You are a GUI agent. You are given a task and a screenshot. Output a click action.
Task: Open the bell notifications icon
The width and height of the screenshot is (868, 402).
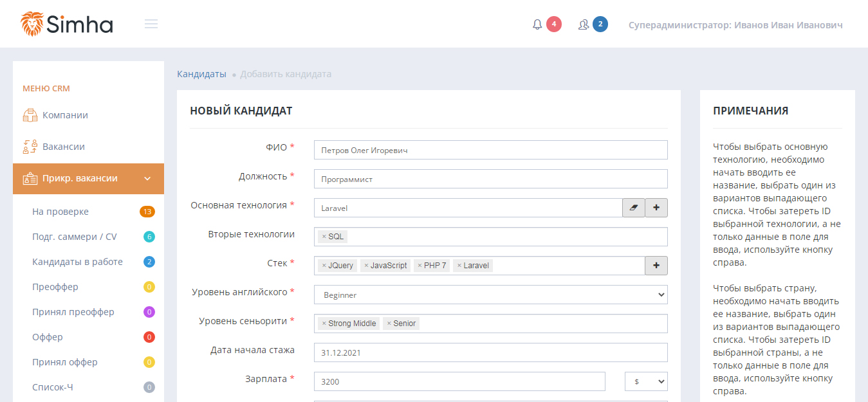tap(537, 24)
